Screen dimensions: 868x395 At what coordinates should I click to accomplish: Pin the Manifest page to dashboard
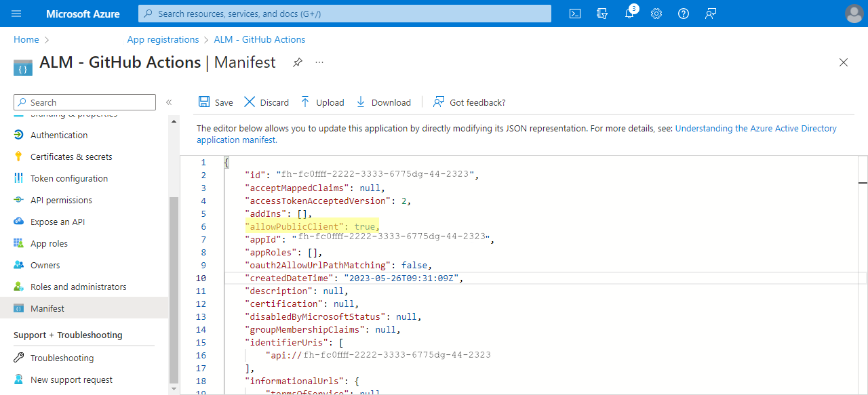[x=297, y=62]
